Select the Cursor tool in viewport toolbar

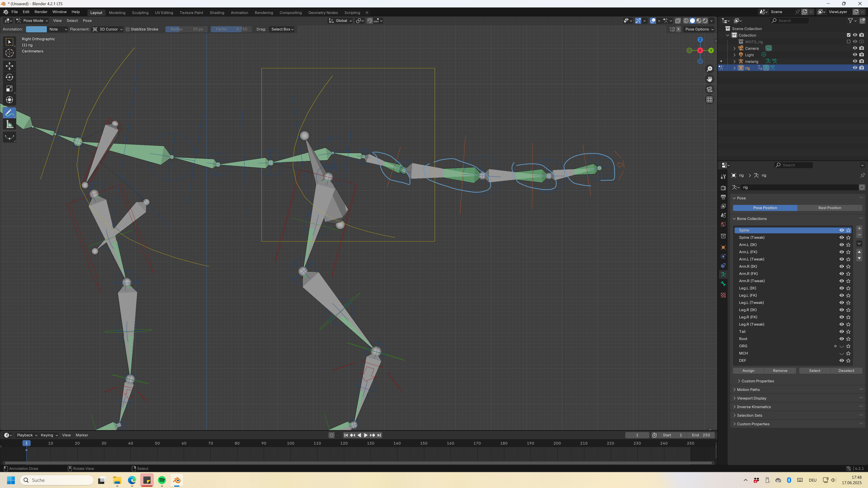pyautogui.click(x=9, y=53)
